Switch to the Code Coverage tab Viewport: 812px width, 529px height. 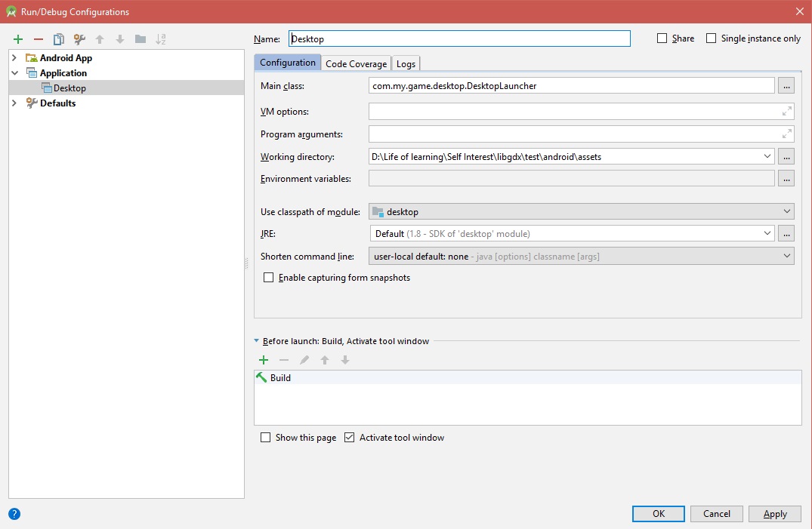pyautogui.click(x=356, y=63)
